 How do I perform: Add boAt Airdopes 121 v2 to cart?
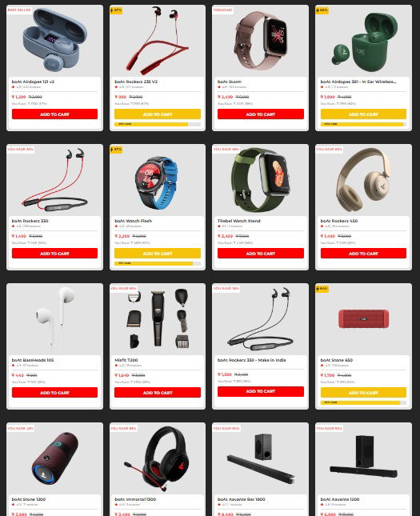[x=54, y=114]
